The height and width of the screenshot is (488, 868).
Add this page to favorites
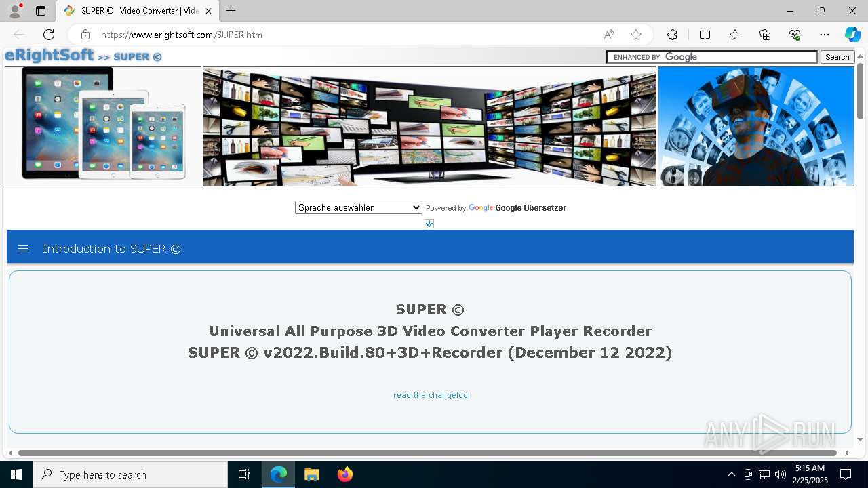[x=636, y=35]
